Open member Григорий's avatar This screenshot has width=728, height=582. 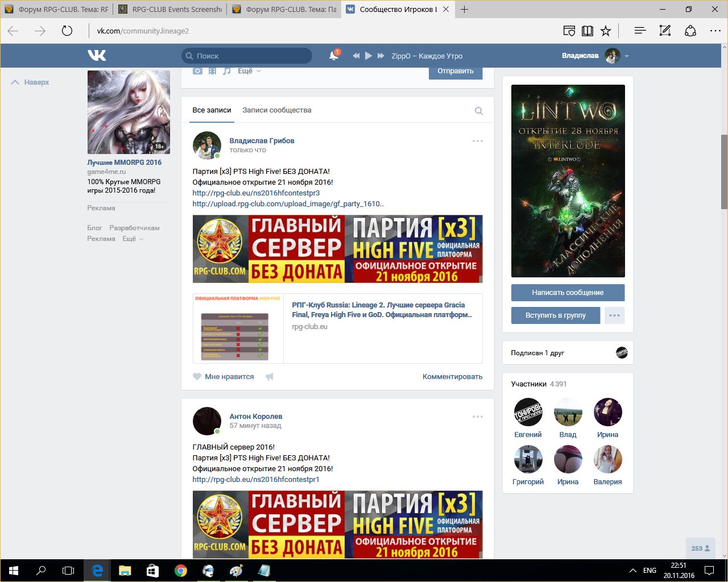click(528, 459)
